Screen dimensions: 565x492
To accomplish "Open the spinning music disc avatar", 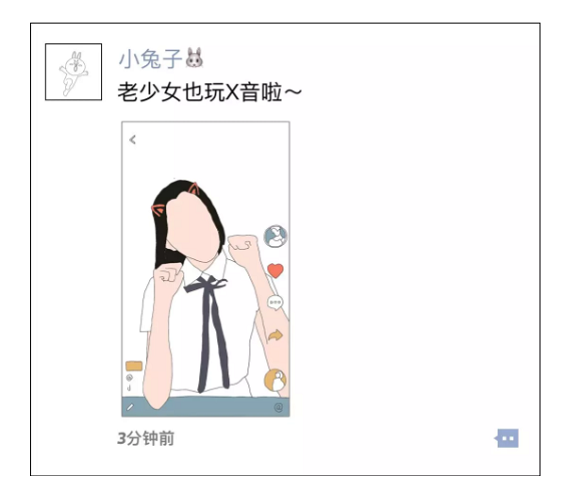I will 276,380.
